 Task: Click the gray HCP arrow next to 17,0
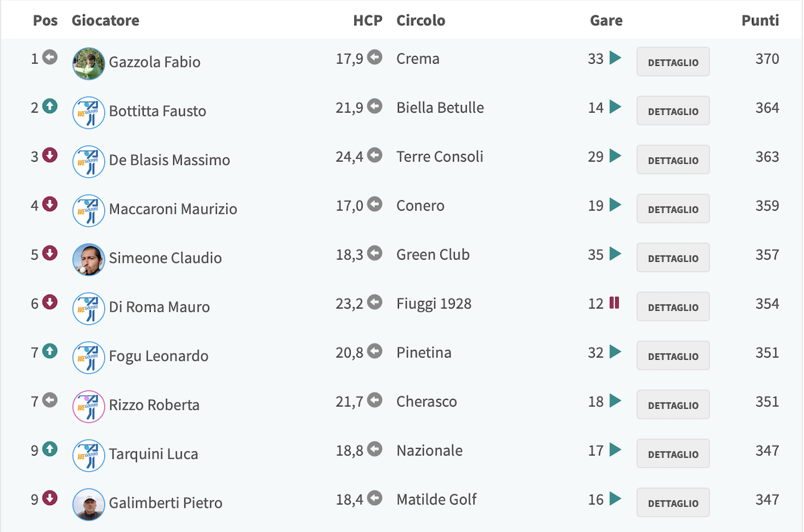pyautogui.click(x=375, y=205)
